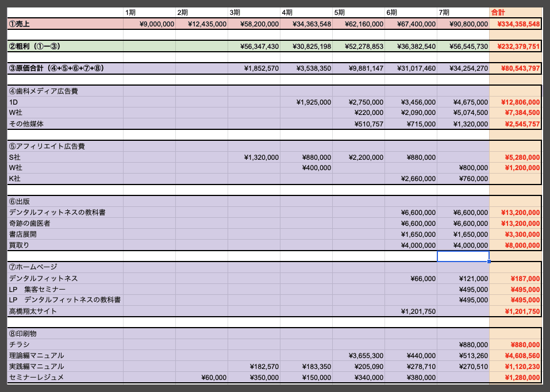
Task: Select the 5期 column header cell
Action: tap(359, 13)
